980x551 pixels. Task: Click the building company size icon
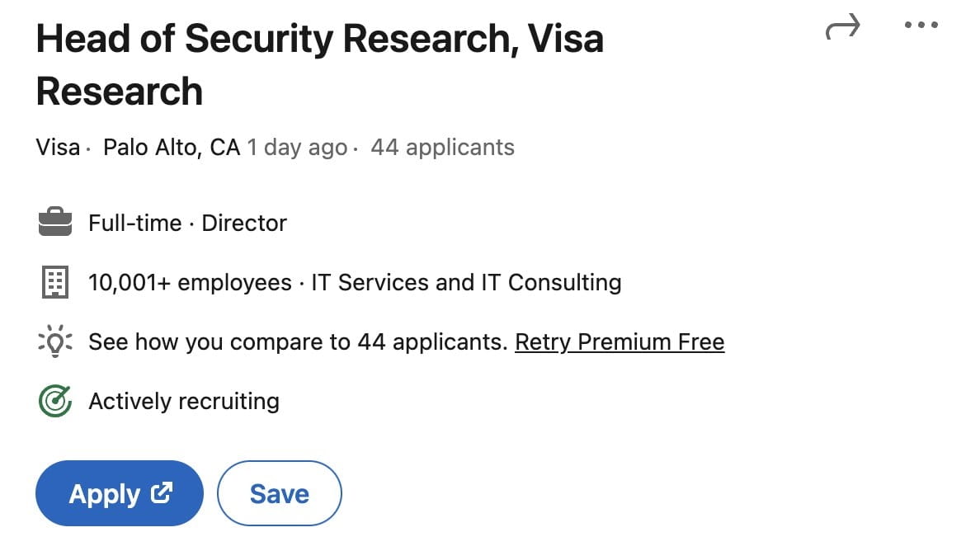click(x=55, y=282)
